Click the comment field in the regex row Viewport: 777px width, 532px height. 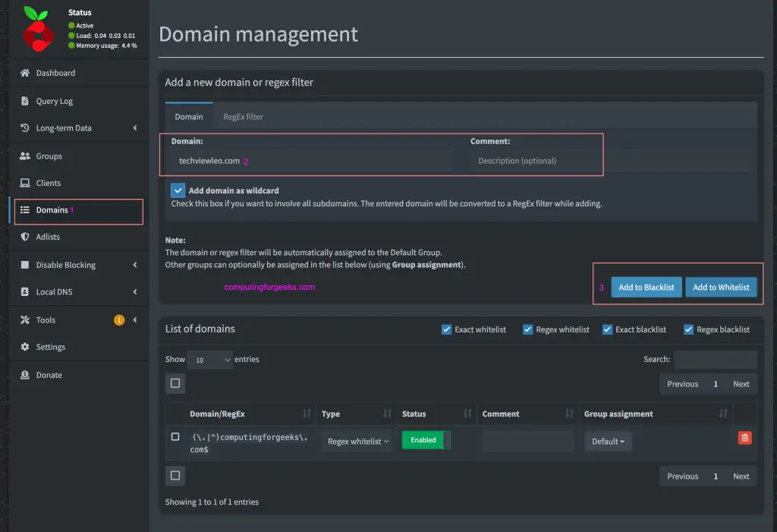tap(528, 441)
